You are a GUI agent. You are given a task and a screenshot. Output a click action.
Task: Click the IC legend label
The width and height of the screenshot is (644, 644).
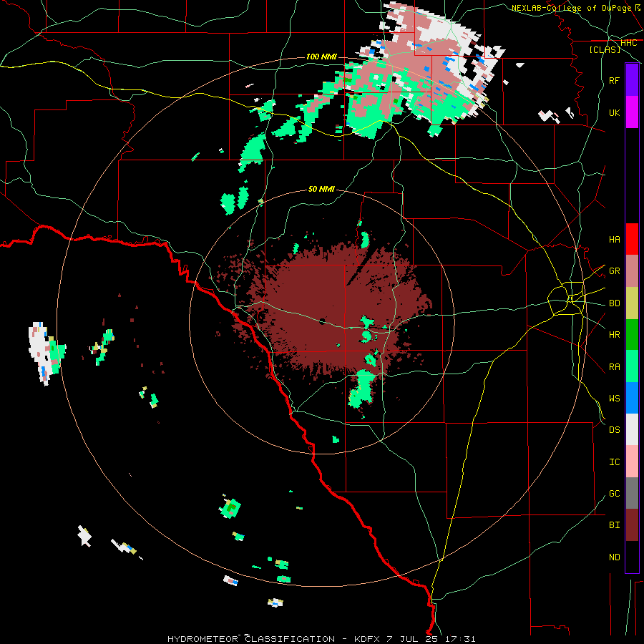(614, 462)
